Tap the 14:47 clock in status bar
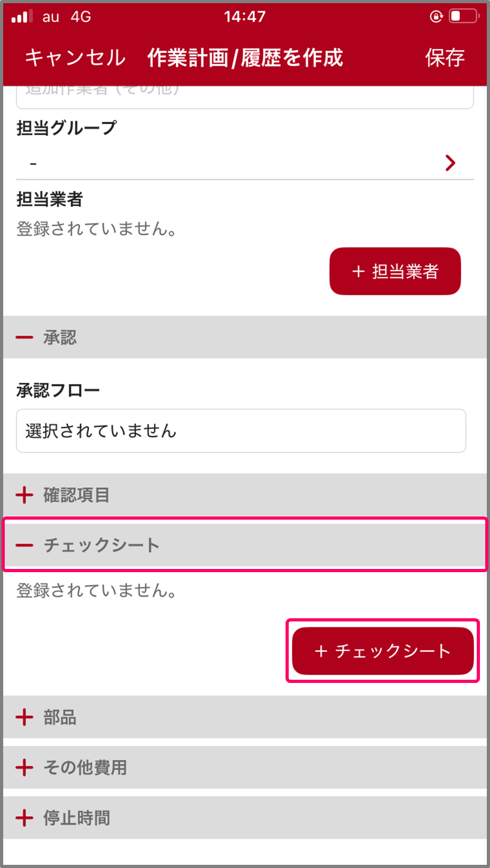 245,16
